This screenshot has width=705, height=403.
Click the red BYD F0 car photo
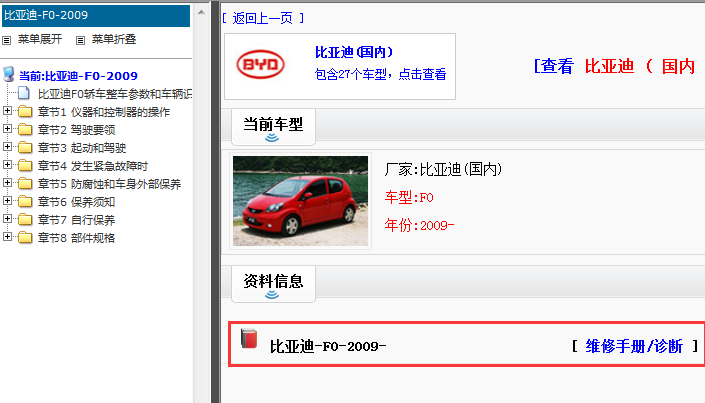coord(300,201)
